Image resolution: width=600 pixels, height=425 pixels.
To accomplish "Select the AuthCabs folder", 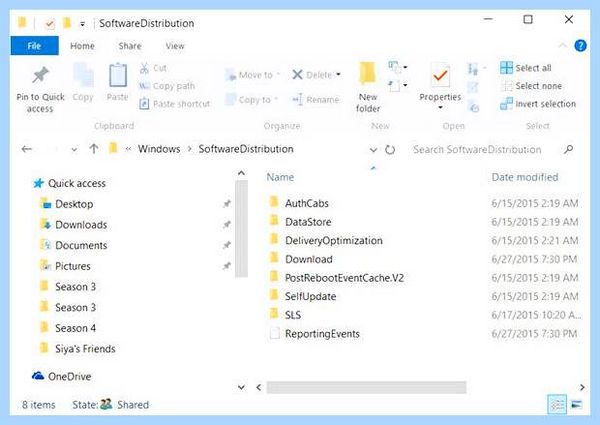I will pos(299,204).
